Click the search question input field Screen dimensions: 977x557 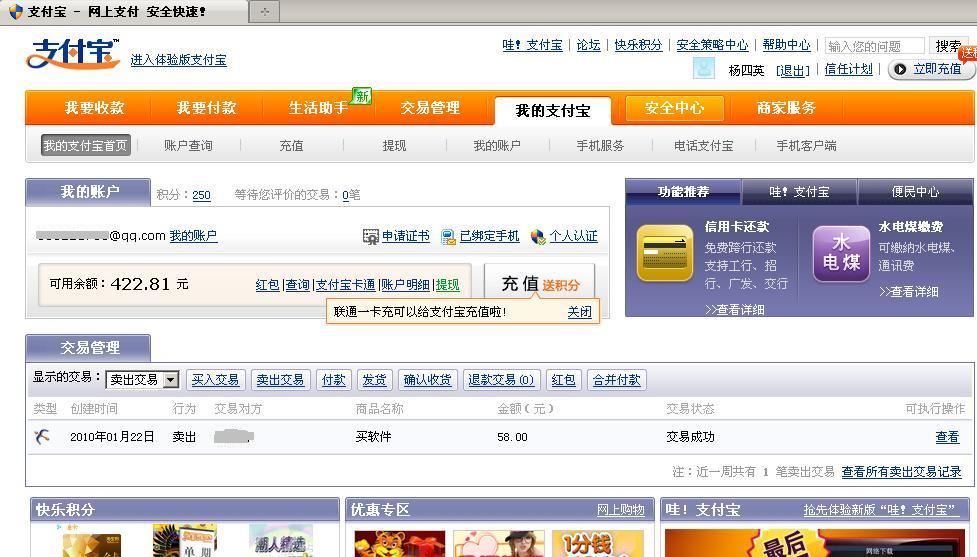875,46
